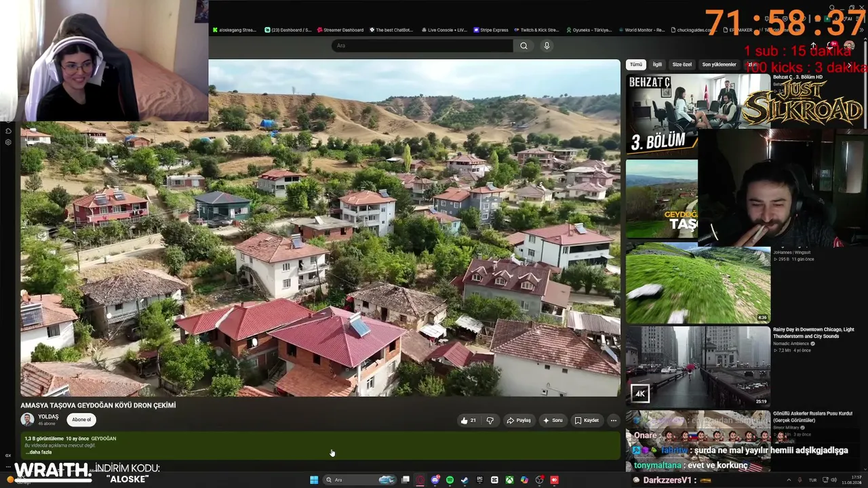Viewport: 868px width, 488px height.
Task: Click the system tray microphone icon
Action: click(x=800, y=480)
